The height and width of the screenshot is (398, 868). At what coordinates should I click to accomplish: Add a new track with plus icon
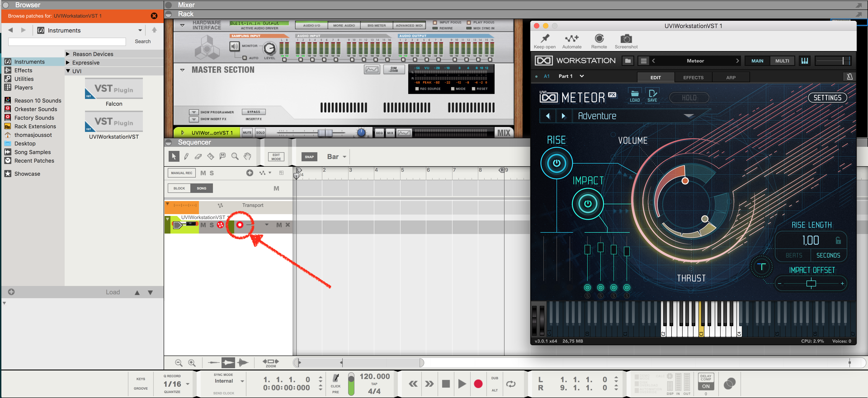click(x=250, y=173)
